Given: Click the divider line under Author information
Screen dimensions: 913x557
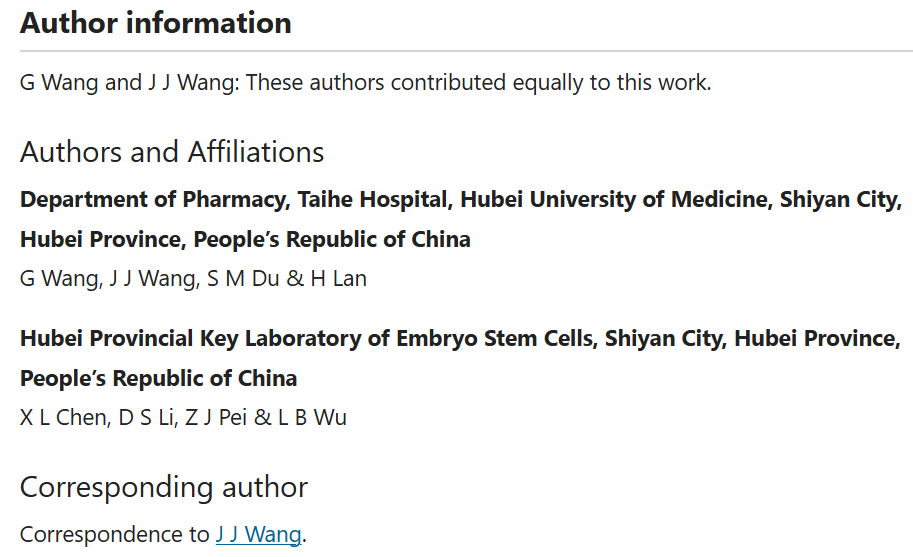Looking at the screenshot, I should 466,51.
